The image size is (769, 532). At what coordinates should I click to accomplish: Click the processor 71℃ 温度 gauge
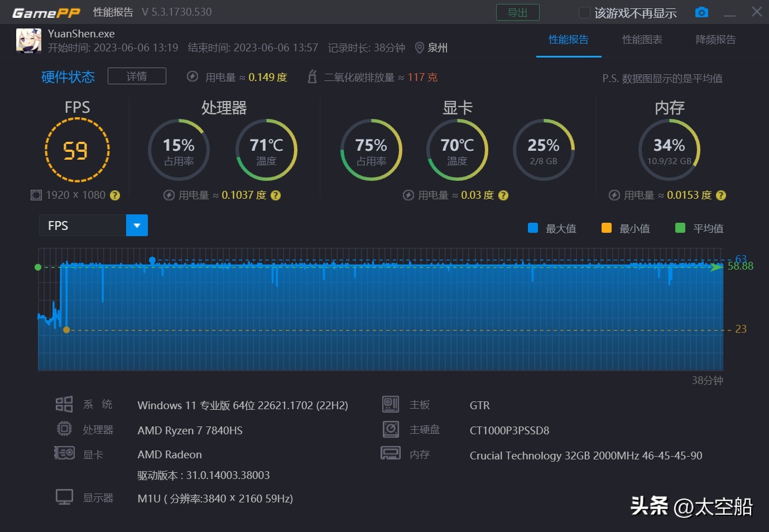click(266, 150)
